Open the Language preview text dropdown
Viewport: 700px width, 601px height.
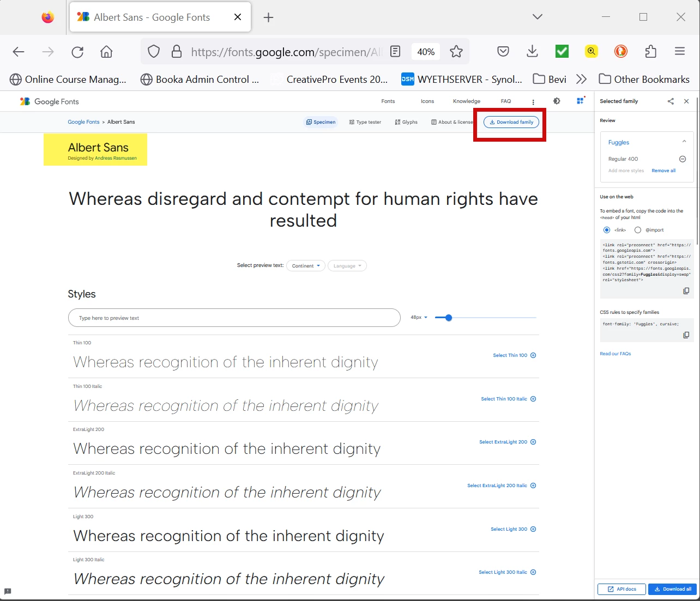coord(347,266)
